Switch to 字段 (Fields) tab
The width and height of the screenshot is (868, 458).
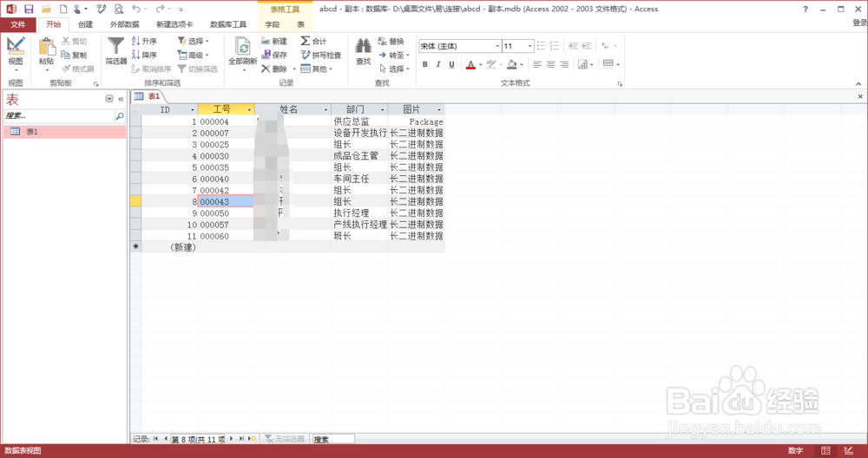coord(273,24)
